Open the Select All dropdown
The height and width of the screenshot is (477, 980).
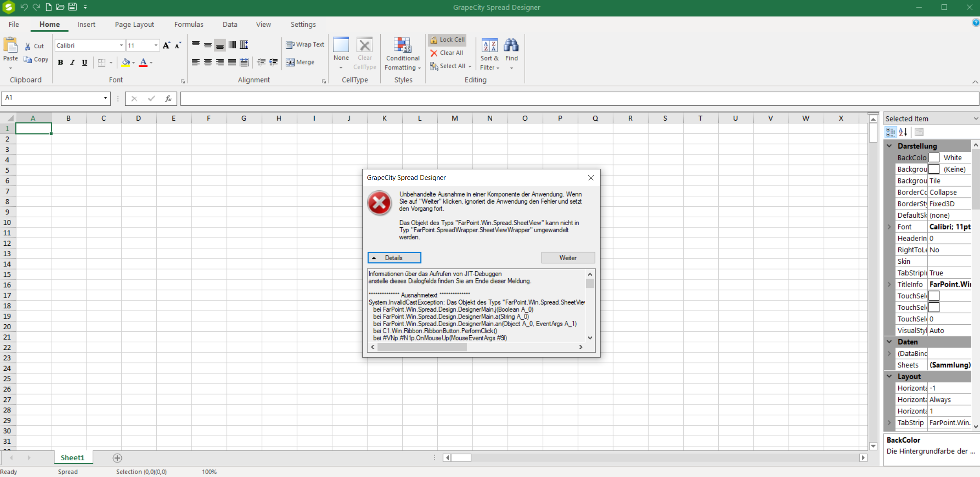[470, 66]
